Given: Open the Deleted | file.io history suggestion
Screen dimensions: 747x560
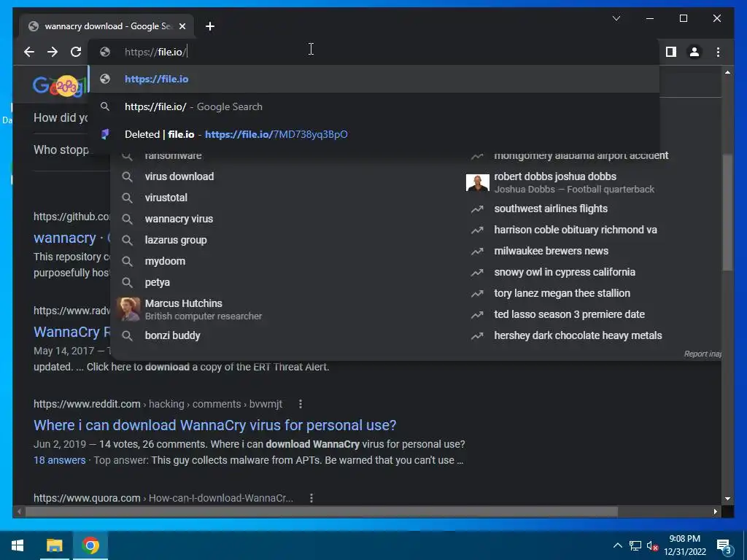Looking at the screenshot, I should click(x=374, y=134).
